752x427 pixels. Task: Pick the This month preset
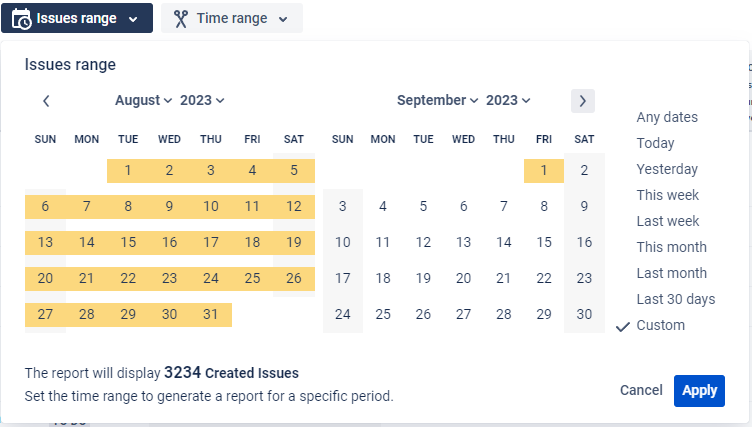point(671,247)
